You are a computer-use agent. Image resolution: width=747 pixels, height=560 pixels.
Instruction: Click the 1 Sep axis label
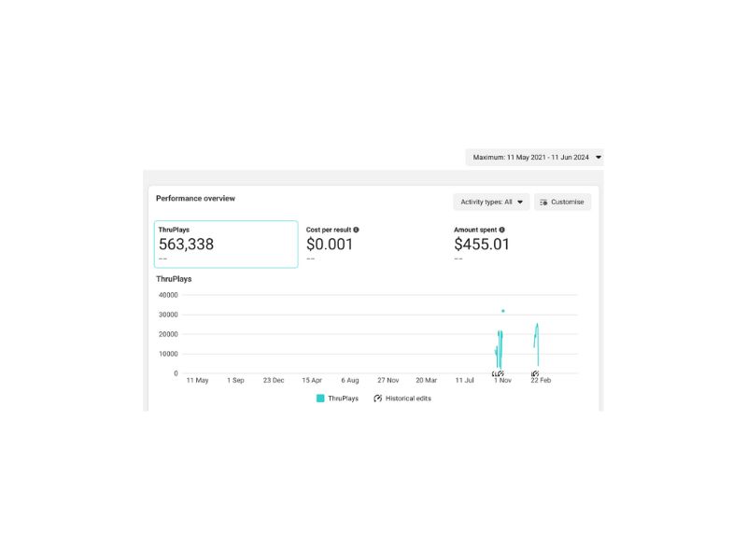(x=235, y=380)
